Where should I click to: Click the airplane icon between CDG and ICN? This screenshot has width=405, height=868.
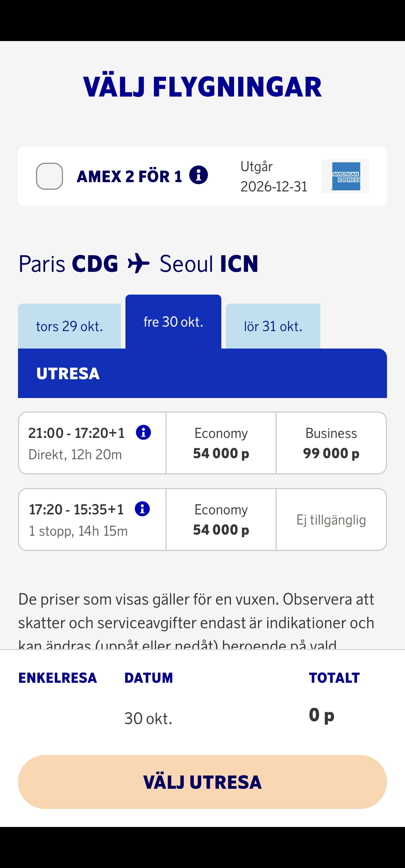pyautogui.click(x=139, y=263)
